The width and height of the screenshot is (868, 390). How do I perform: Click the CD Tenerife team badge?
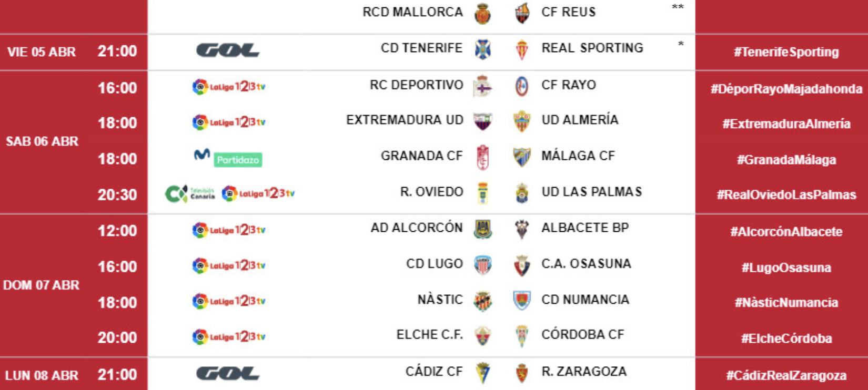[x=482, y=49]
